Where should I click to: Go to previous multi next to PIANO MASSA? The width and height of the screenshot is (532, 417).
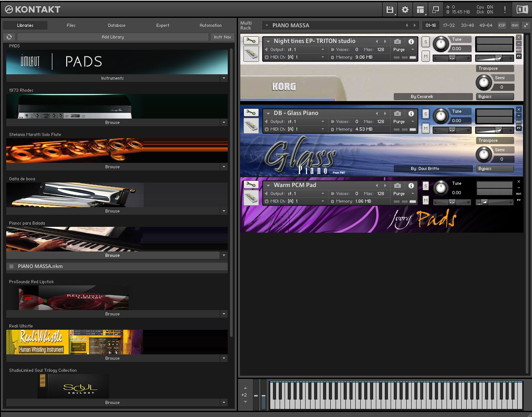pyautogui.click(x=406, y=26)
